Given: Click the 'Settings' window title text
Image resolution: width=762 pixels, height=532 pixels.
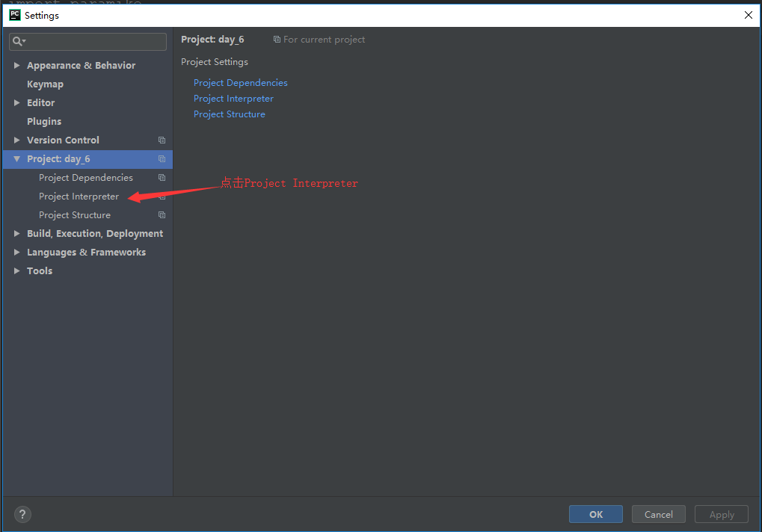Looking at the screenshot, I should [42, 16].
